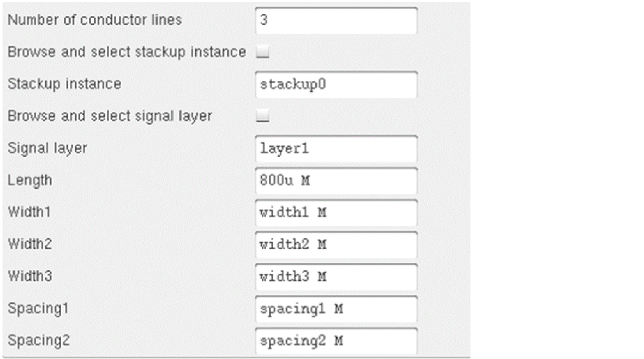644x359 pixels.
Task: Click inside the Width3 text box
Action: click(x=336, y=277)
